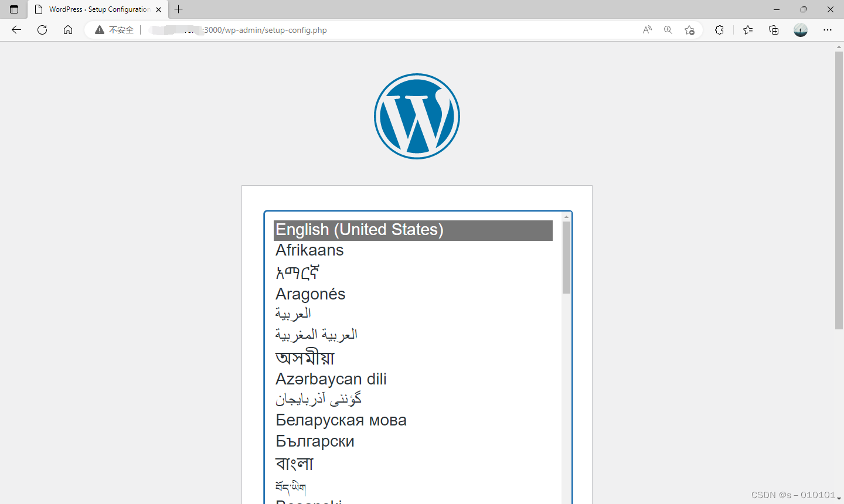Image resolution: width=844 pixels, height=504 pixels.
Task: Click the WordPress logo
Action: pyautogui.click(x=417, y=116)
